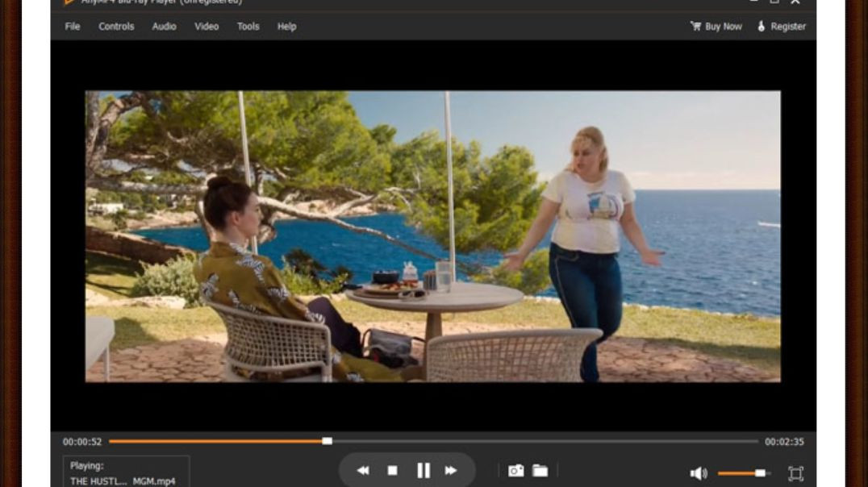
Task: Click the rewind button
Action: click(x=363, y=471)
